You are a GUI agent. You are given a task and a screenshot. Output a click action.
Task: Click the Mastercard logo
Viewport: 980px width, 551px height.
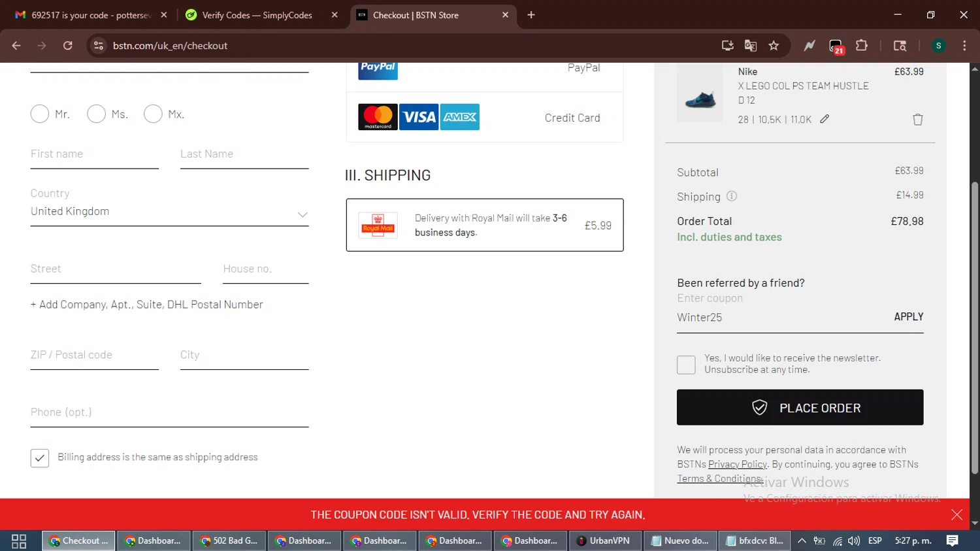[x=378, y=117]
